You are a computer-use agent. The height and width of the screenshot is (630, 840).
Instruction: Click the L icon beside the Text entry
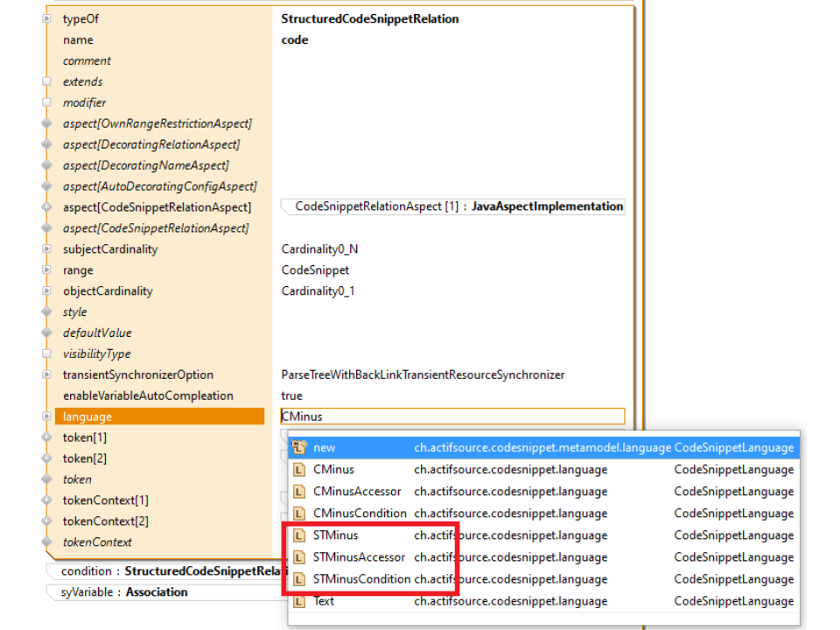pyautogui.click(x=299, y=601)
